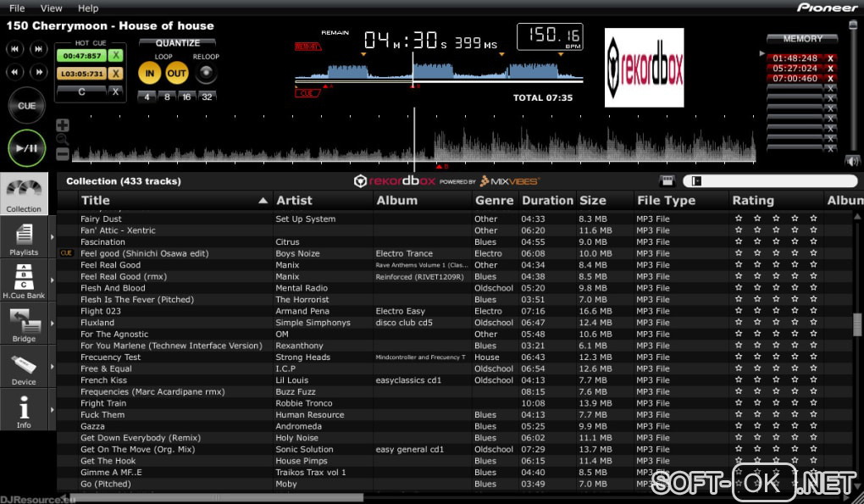Jump to hot cue loop L03:05:731

point(81,74)
